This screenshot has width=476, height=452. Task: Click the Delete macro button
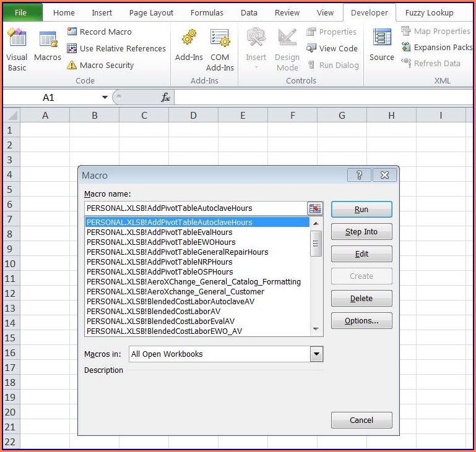[361, 298]
